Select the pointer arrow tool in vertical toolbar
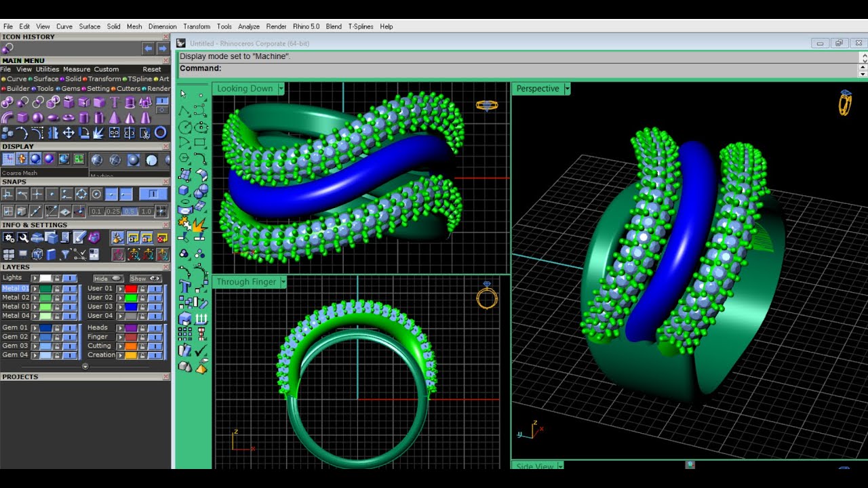Image resolution: width=868 pixels, height=488 pixels. pyautogui.click(x=183, y=94)
